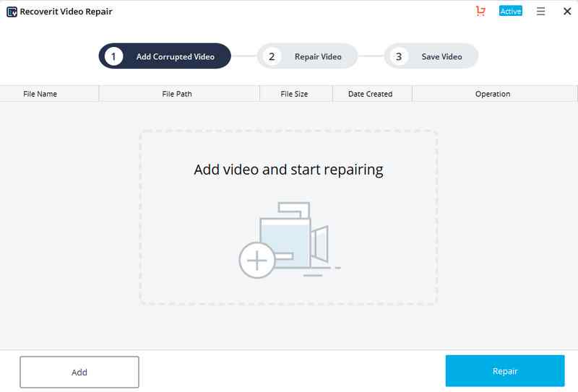Click the blue Repair button

coord(504,371)
